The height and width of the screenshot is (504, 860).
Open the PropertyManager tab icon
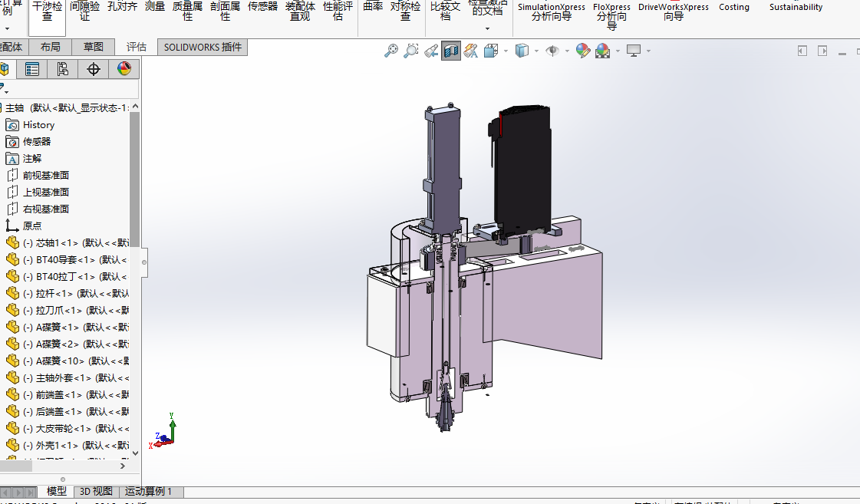pyautogui.click(x=31, y=69)
